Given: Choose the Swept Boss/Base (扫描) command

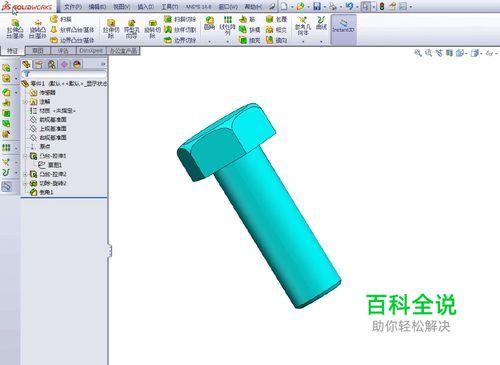Looking at the screenshot, I should pyautogui.click(x=61, y=19).
